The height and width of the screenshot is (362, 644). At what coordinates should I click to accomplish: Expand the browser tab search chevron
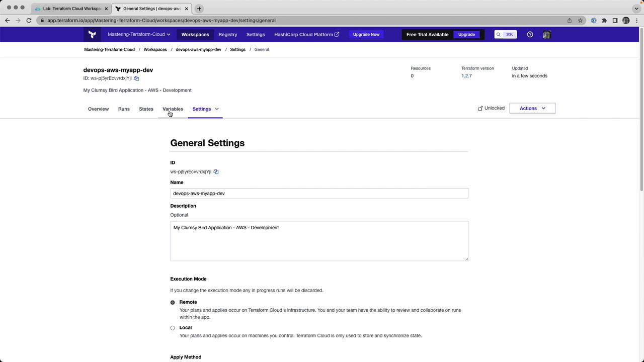(x=636, y=9)
